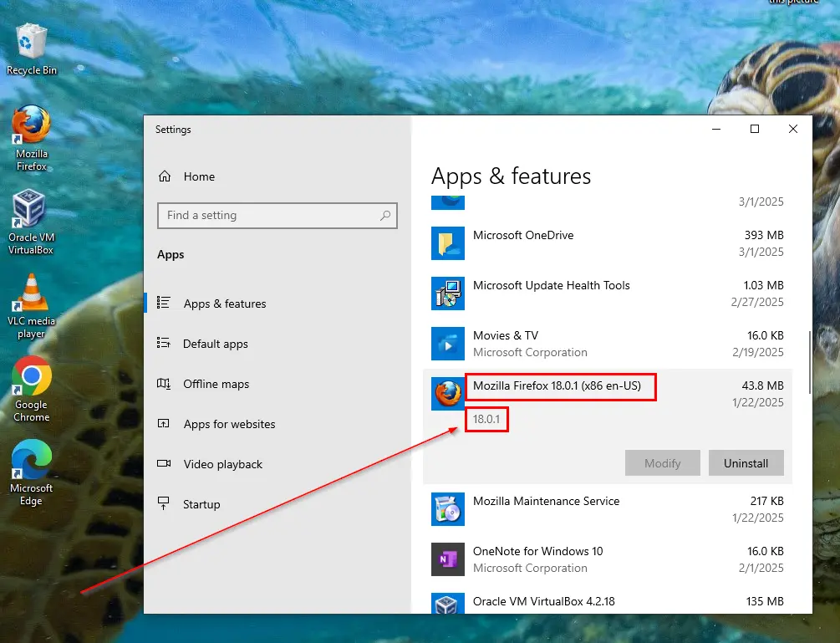Click the 393 MB size of OneDrive

[x=764, y=235]
